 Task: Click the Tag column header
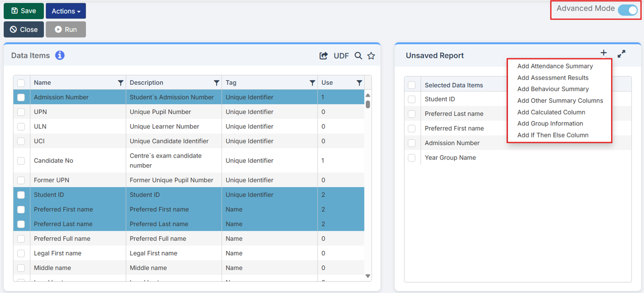point(269,83)
